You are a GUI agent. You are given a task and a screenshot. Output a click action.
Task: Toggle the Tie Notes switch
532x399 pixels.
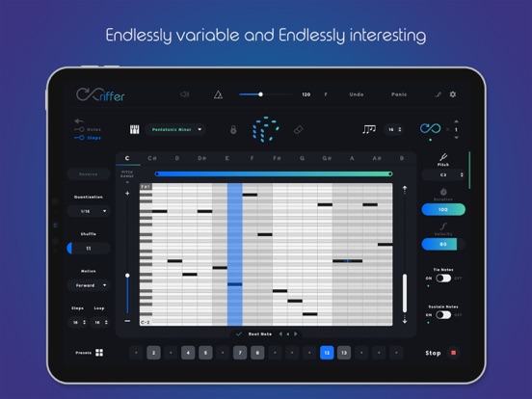click(x=443, y=279)
